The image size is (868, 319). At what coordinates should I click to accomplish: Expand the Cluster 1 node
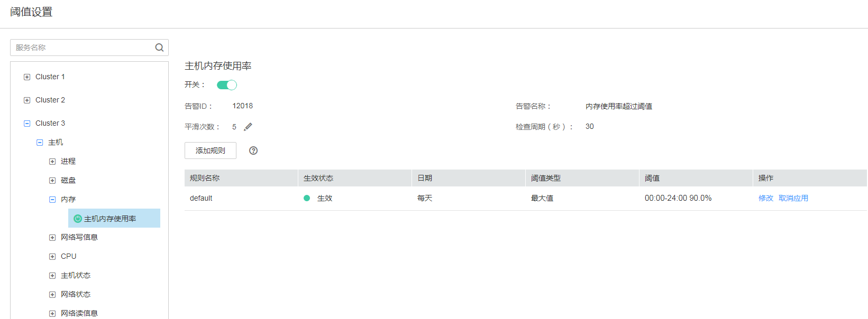click(27, 77)
